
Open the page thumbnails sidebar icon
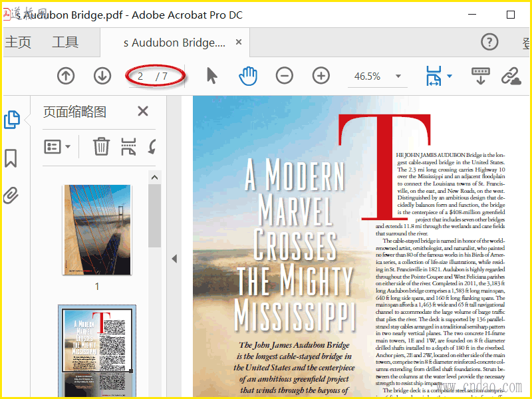click(x=12, y=120)
